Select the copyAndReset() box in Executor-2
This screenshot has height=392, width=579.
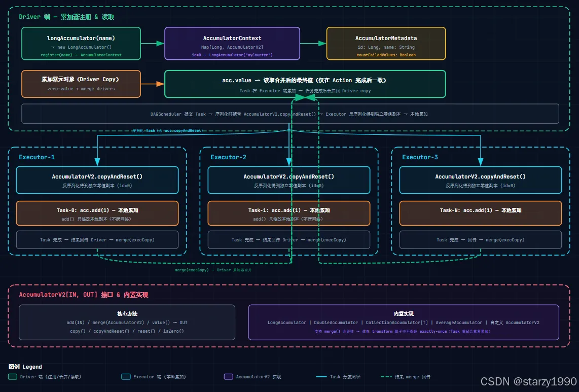(289, 181)
